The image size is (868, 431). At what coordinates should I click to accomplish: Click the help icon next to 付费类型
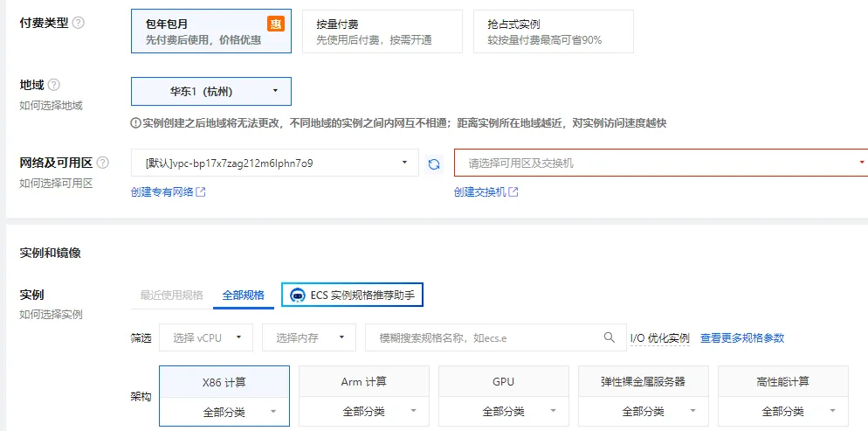coord(79,24)
